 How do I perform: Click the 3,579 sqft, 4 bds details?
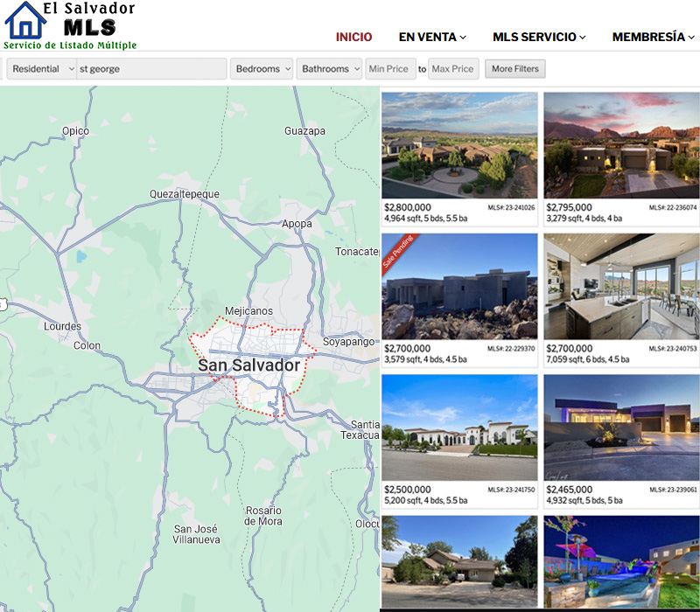(x=425, y=359)
